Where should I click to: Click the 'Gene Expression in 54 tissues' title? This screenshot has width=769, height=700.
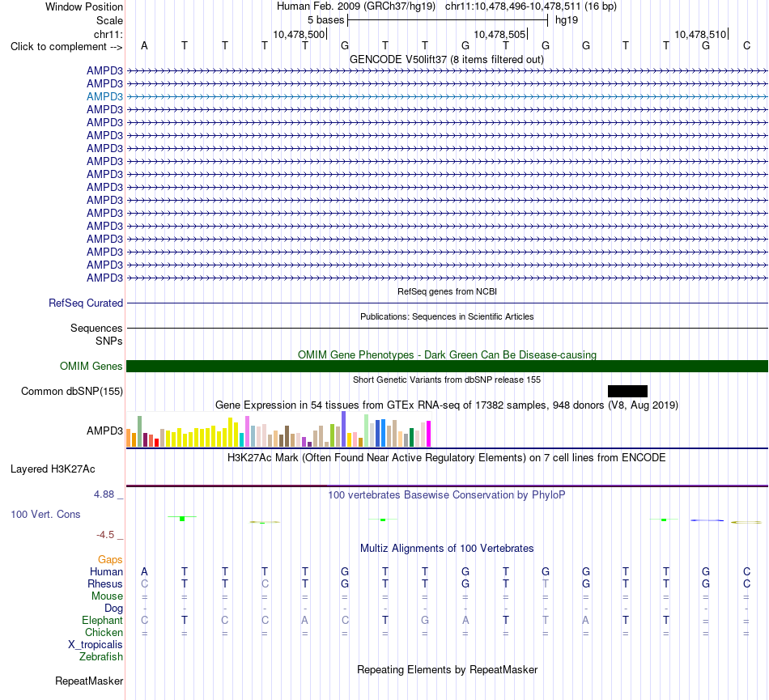tap(446, 405)
